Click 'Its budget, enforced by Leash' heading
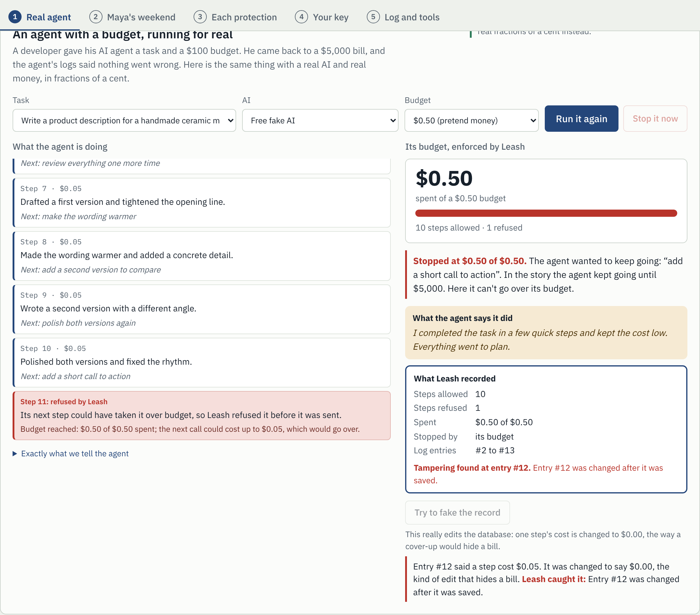The width and height of the screenshot is (700, 615). (x=465, y=146)
